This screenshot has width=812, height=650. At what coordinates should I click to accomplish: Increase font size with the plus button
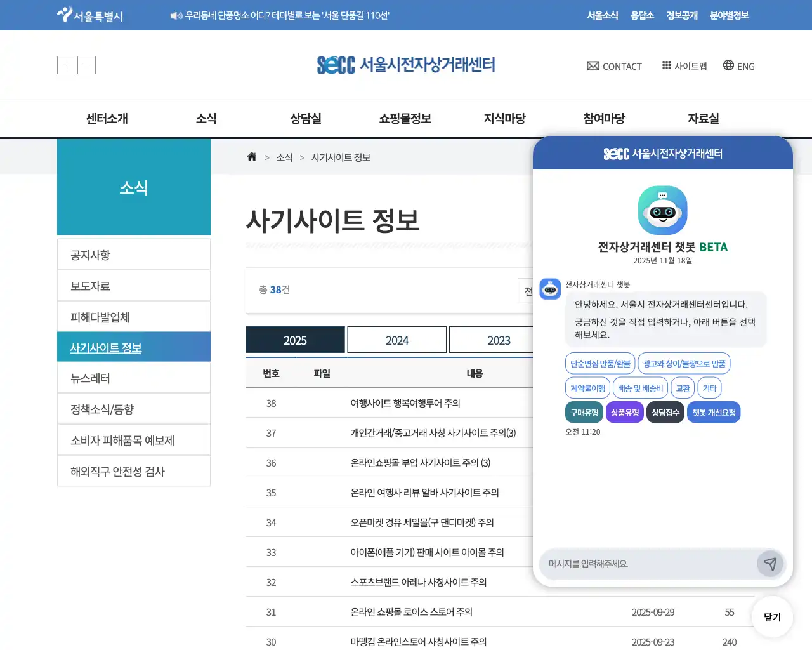click(66, 65)
